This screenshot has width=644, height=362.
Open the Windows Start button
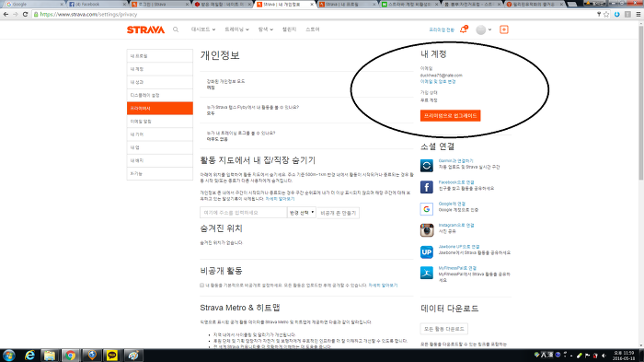(x=8, y=355)
